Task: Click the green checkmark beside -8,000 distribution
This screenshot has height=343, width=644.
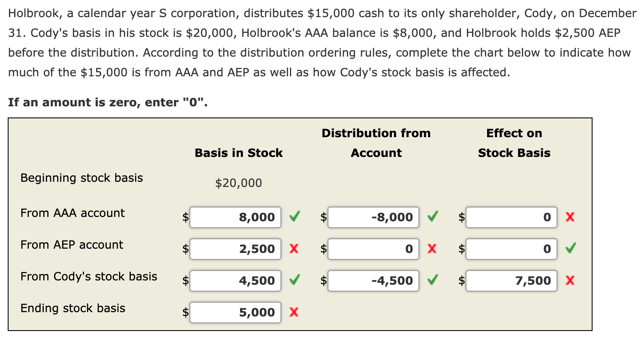Action: pyautogui.click(x=432, y=217)
